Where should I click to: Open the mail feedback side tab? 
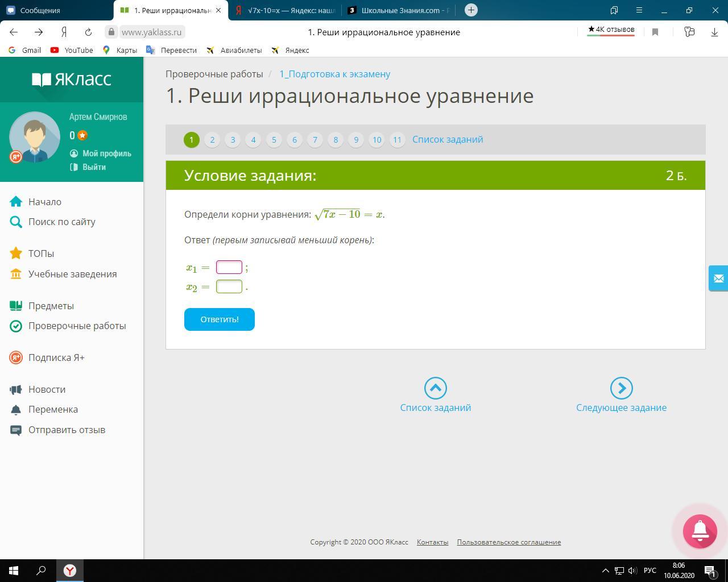(718, 278)
